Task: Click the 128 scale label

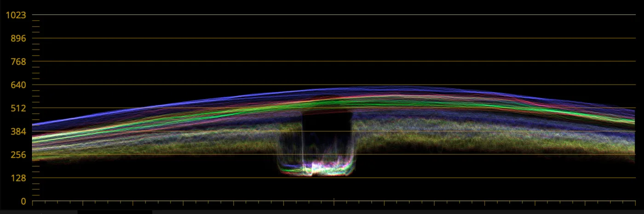Action: coord(18,178)
